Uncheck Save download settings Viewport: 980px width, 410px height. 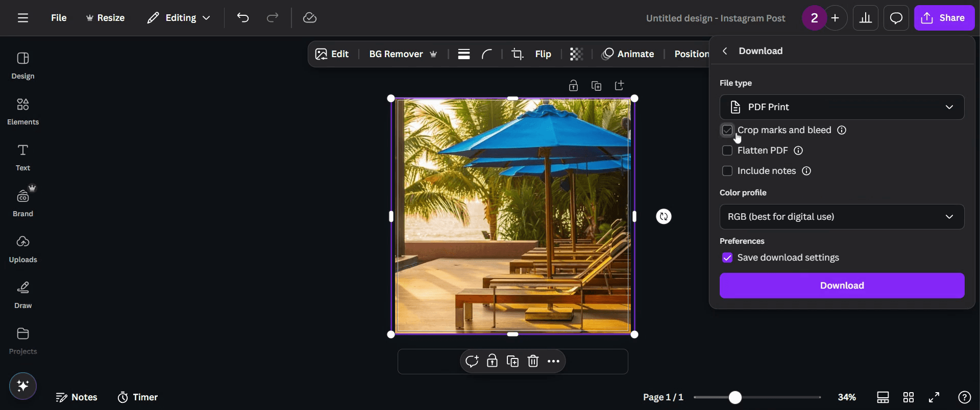pos(727,258)
